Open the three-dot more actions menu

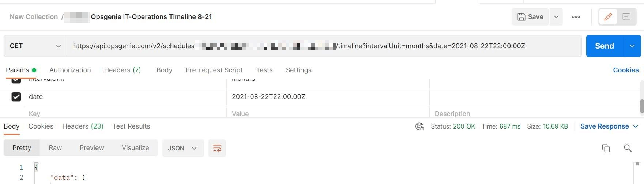(x=576, y=17)
